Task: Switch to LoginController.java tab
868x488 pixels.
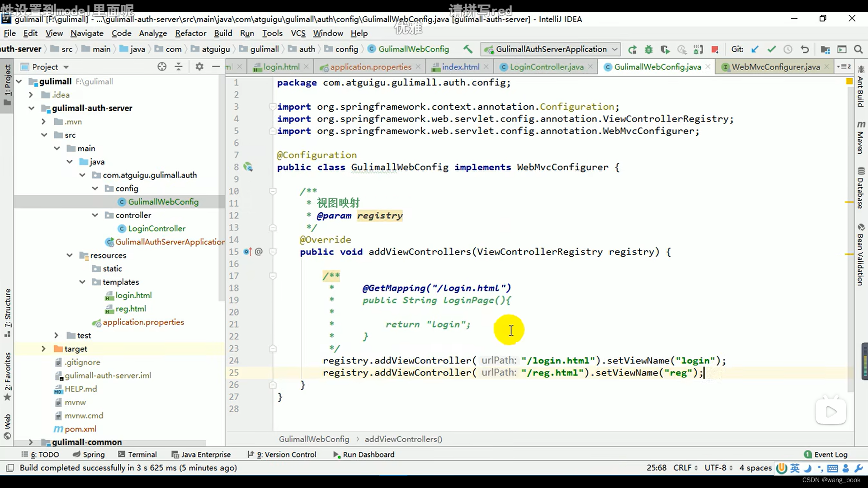Action: coord(546,67)
